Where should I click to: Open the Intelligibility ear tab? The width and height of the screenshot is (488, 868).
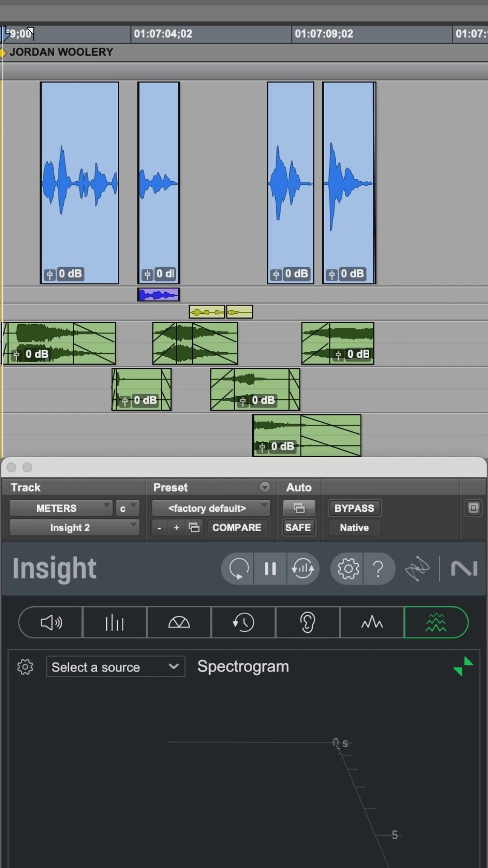click(307, 623)
